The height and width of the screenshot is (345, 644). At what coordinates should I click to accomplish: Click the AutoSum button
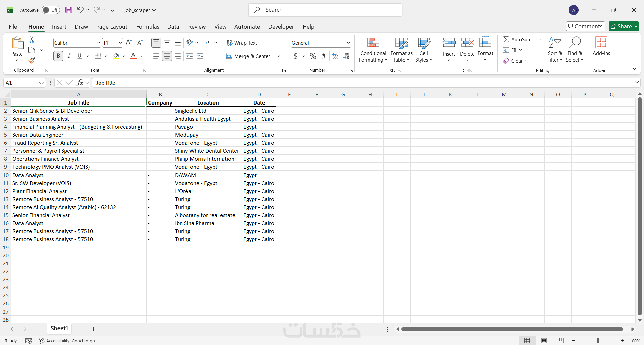517,39
